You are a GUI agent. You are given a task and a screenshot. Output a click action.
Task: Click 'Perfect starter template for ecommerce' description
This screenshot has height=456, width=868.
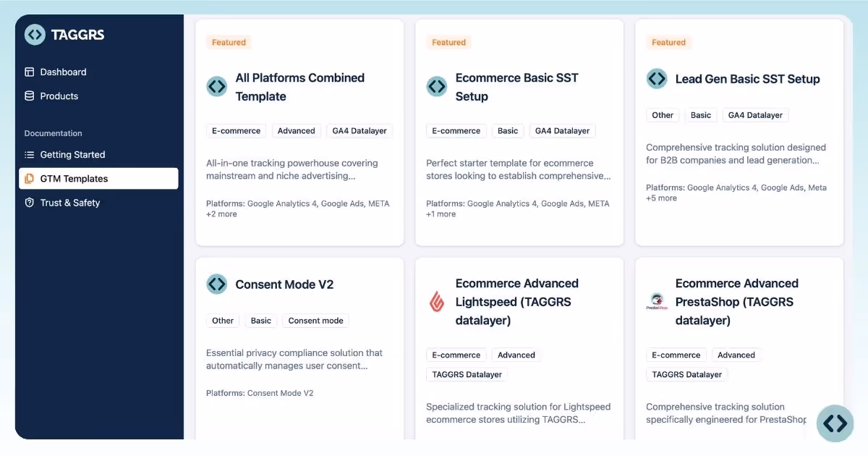pyautogui.click(x=519, y=169)
